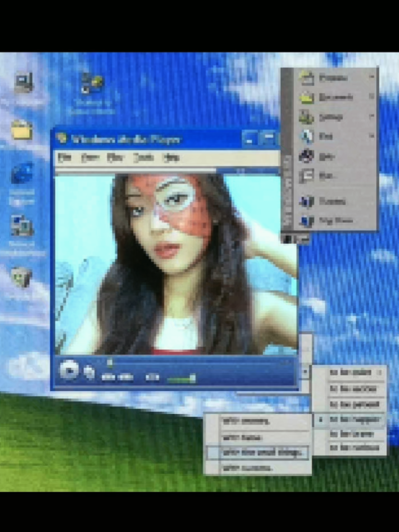The image size is (399, 532).
Task: Play the video in Media Player
Action: pos(69,370)
